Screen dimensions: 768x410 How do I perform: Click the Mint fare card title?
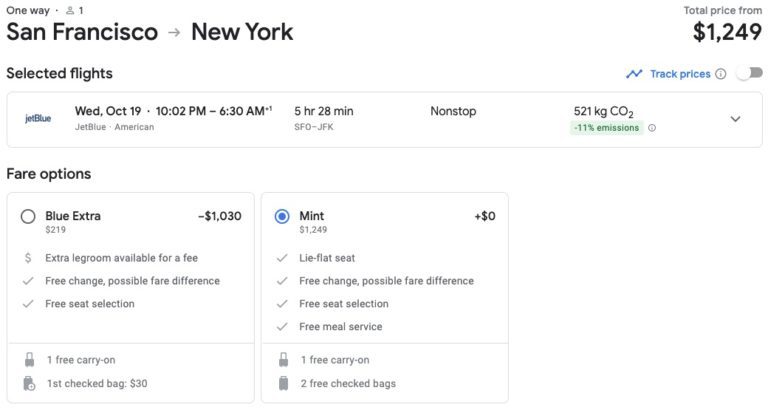[x=312, y=216]
